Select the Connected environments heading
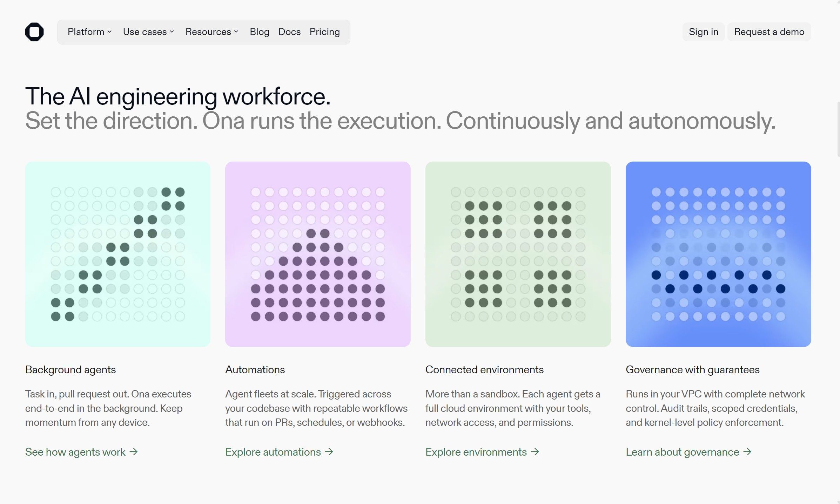 click(484, 370)
